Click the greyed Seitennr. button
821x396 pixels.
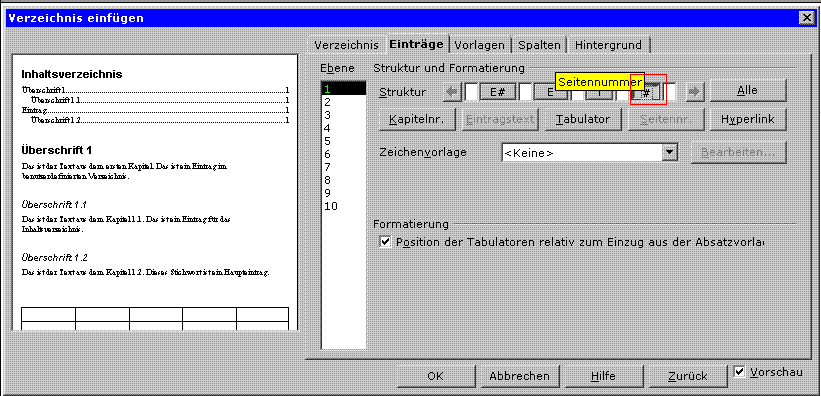coord(665,119)
